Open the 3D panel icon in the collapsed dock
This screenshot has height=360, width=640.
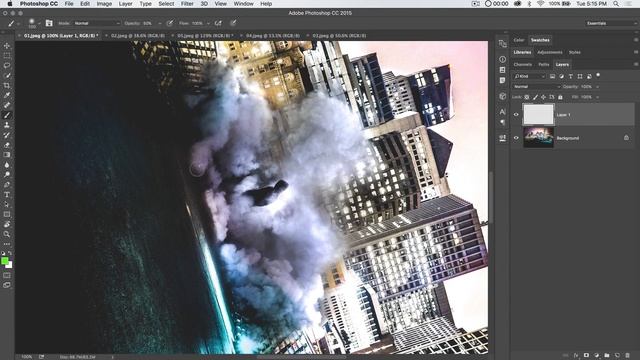(x=502, y=97)
